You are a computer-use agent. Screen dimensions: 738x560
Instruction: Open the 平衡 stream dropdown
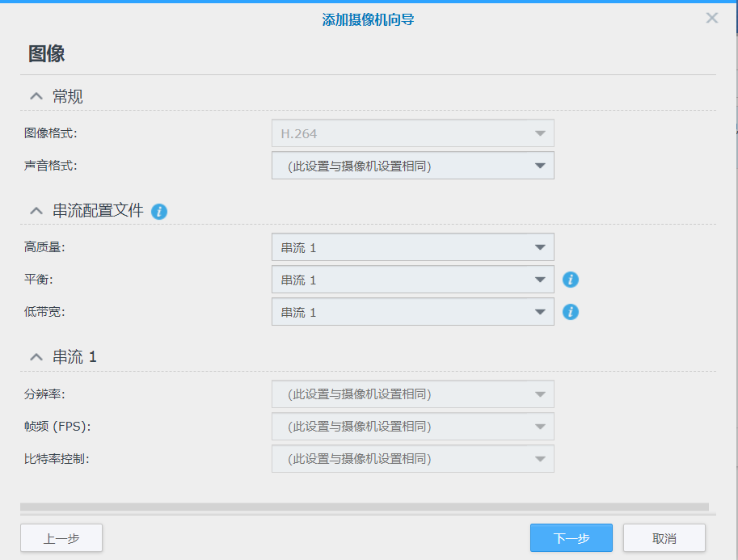[413, 280]
